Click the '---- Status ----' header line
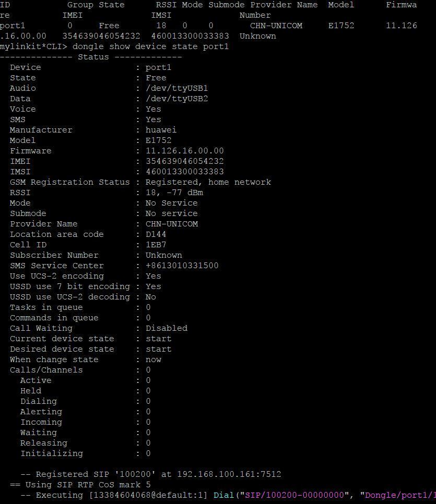Viewport: 436px width, 504px height. (91, 57)
